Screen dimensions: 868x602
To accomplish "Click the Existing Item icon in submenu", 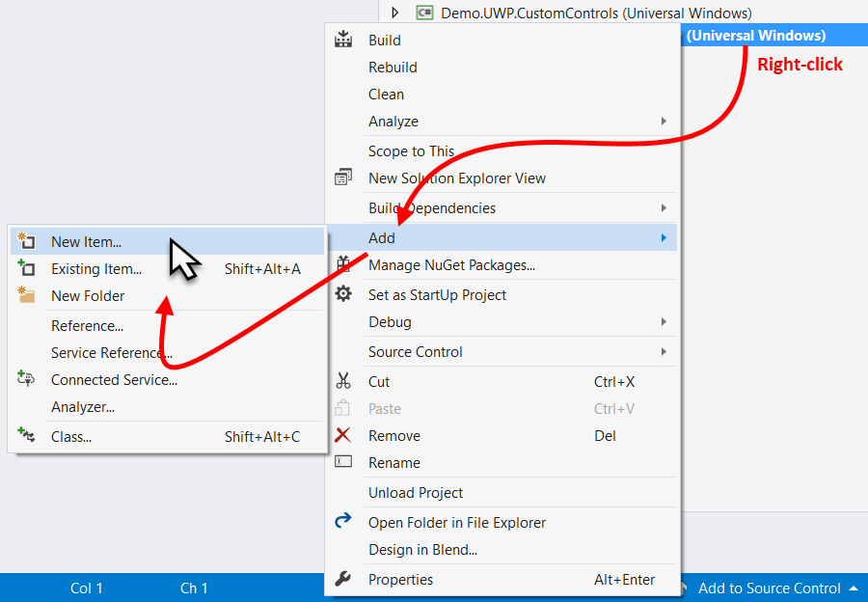I will (x=26, y=268).
